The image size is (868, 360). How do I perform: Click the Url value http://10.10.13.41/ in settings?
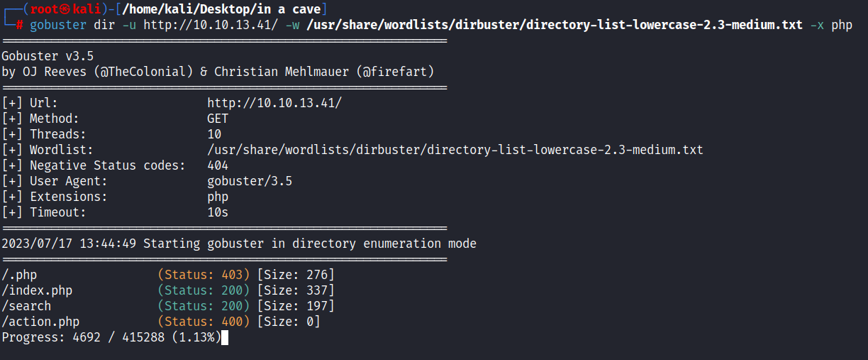click(x=274, y=103)
